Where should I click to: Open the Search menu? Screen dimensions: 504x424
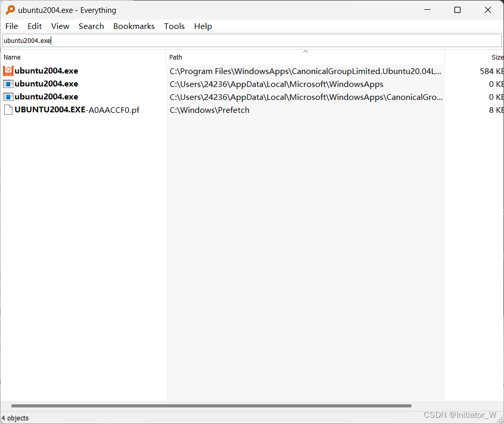pyautogui.click(x=91, y=26)
